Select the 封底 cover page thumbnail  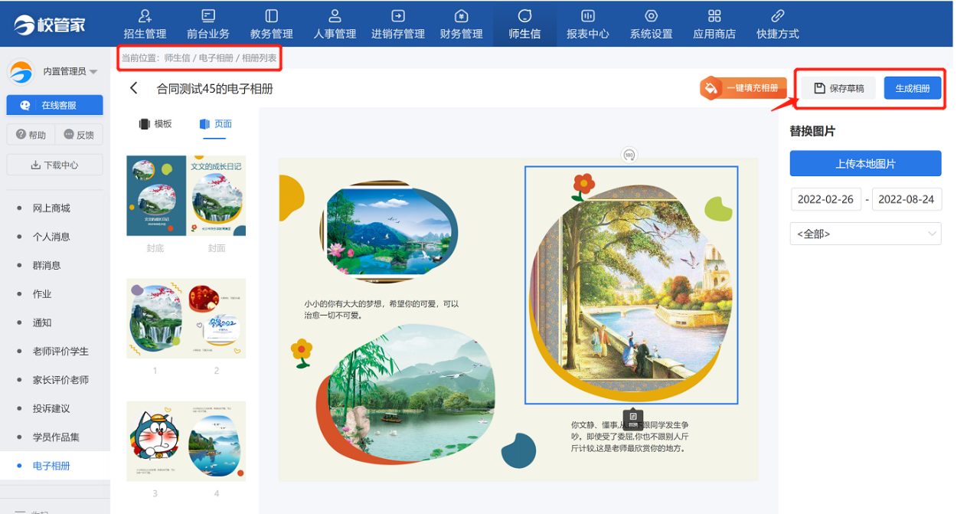point(155,197)
